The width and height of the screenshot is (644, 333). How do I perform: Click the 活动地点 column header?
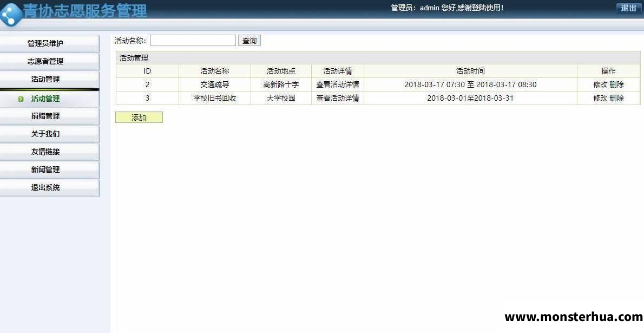pos(281,71)
